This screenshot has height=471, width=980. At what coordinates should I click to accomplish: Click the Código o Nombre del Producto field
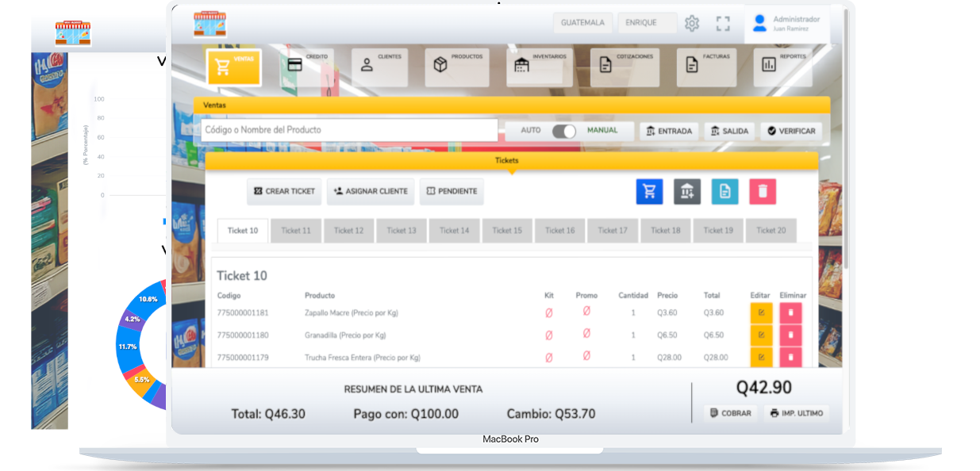coord(349,130)
